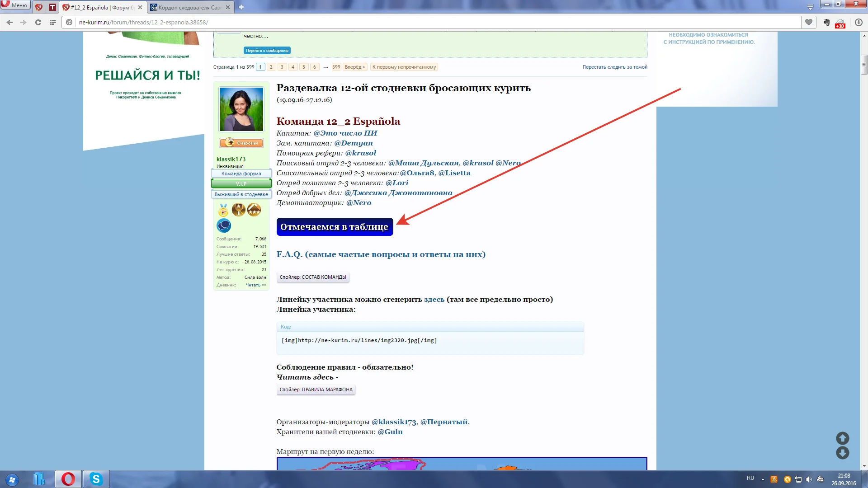
Task: Open the downloads arrow icon
Action: click(858, 22)
